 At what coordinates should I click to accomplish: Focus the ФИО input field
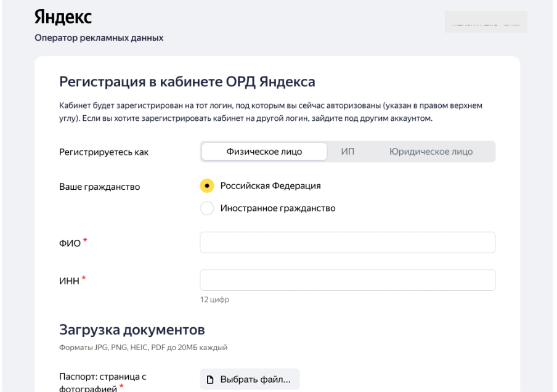pyautogui.click(x=348, y=243)
